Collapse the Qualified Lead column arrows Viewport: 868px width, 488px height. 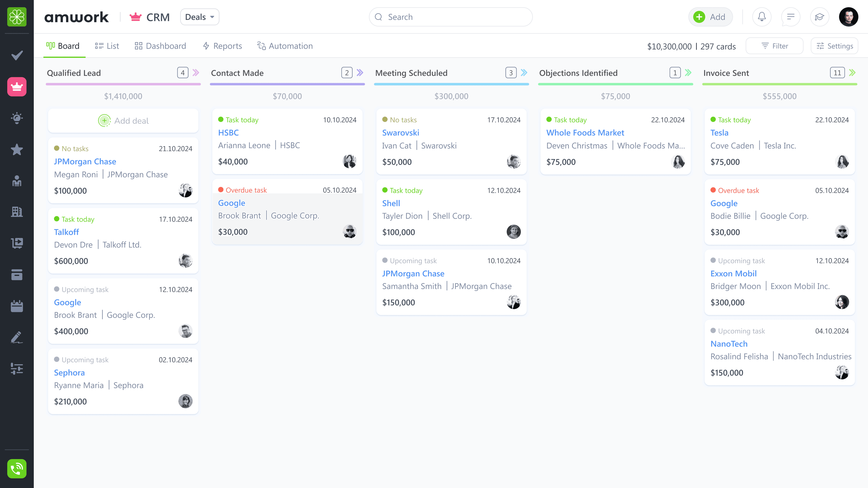(196, 73)
